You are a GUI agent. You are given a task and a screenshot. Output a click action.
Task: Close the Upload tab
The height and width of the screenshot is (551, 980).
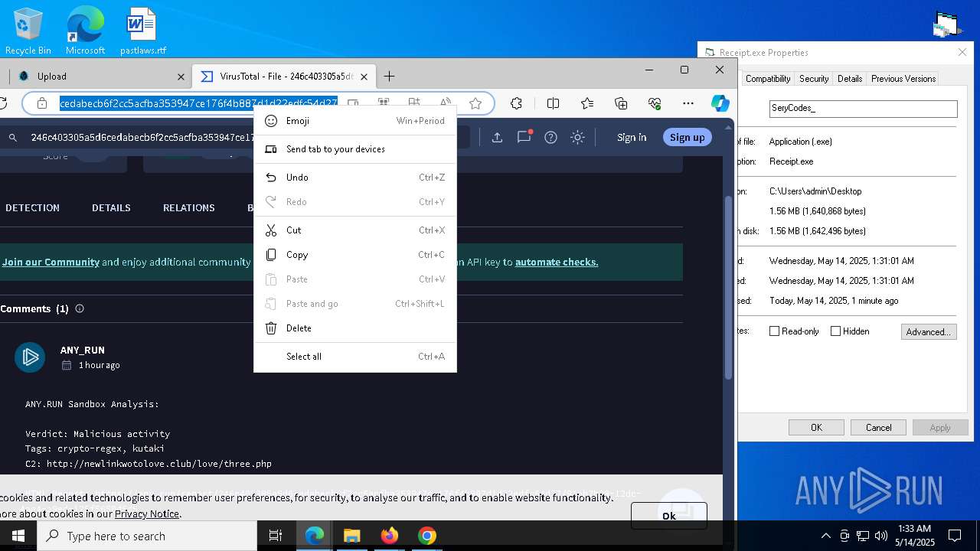(x=181, y=77)
